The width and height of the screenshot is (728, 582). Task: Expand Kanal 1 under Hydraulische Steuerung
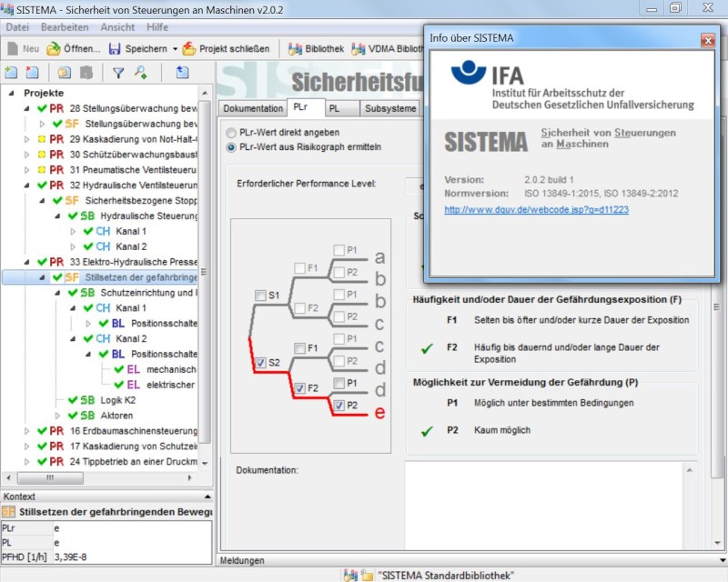75,231
